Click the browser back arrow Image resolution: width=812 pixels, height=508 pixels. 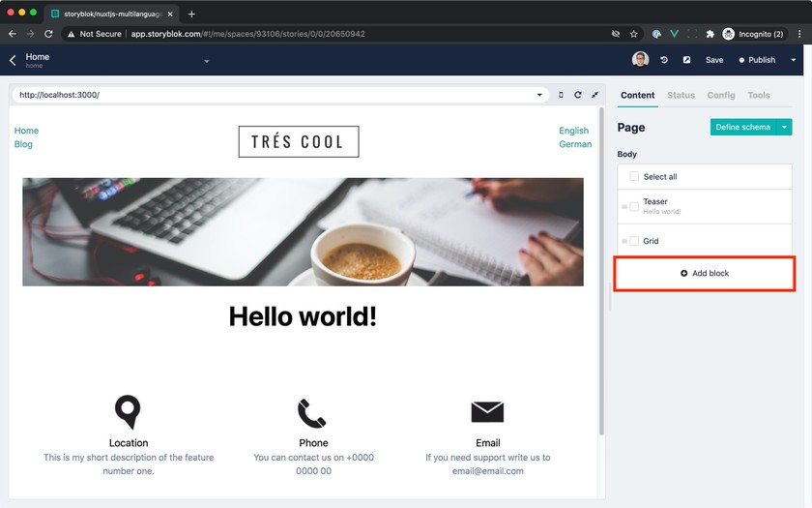pos(13,34)
